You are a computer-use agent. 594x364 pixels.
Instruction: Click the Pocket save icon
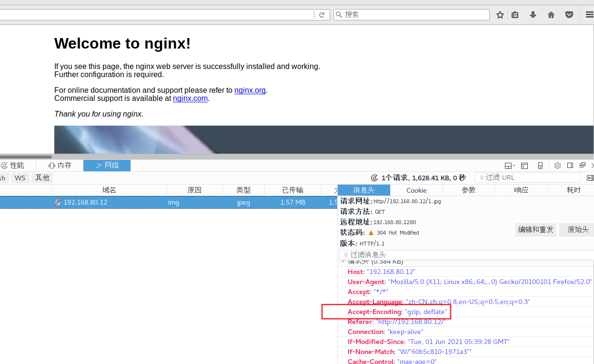click(569, 15)
